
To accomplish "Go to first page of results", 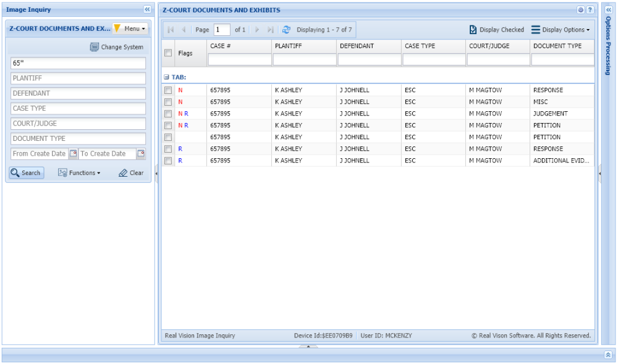I will point(171,30).
